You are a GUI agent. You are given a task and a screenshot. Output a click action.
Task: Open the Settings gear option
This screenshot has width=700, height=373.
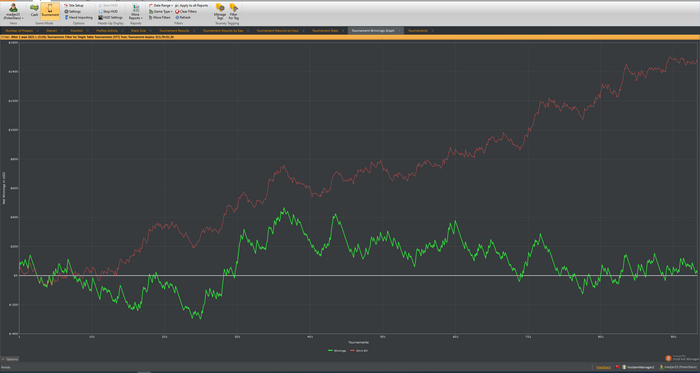point(72,11)
